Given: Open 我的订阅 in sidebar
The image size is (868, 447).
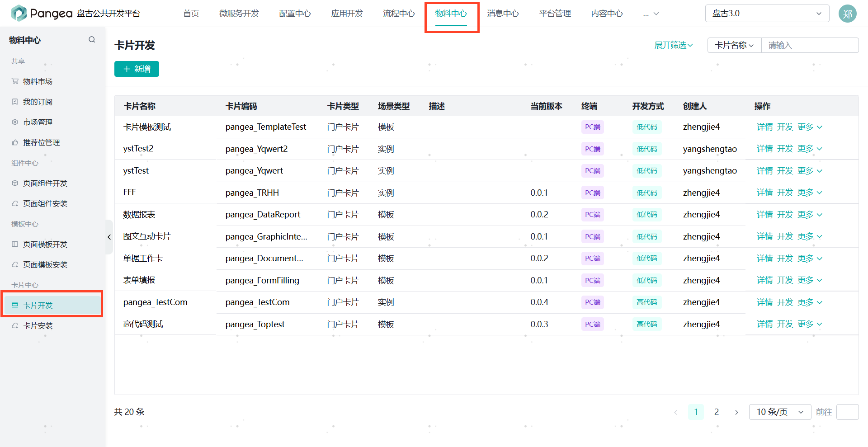Looking at the screenshot, I should click(38, 102).
